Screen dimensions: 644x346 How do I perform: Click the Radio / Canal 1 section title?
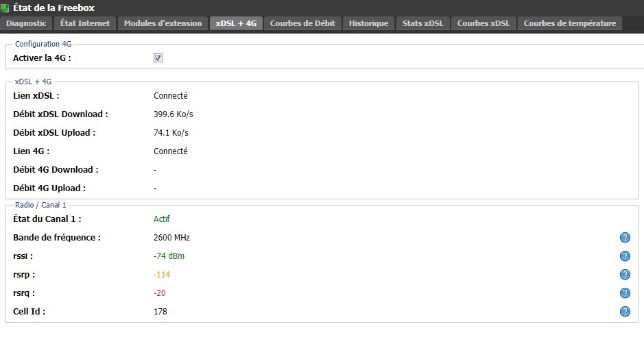click(x=40, y=205)
